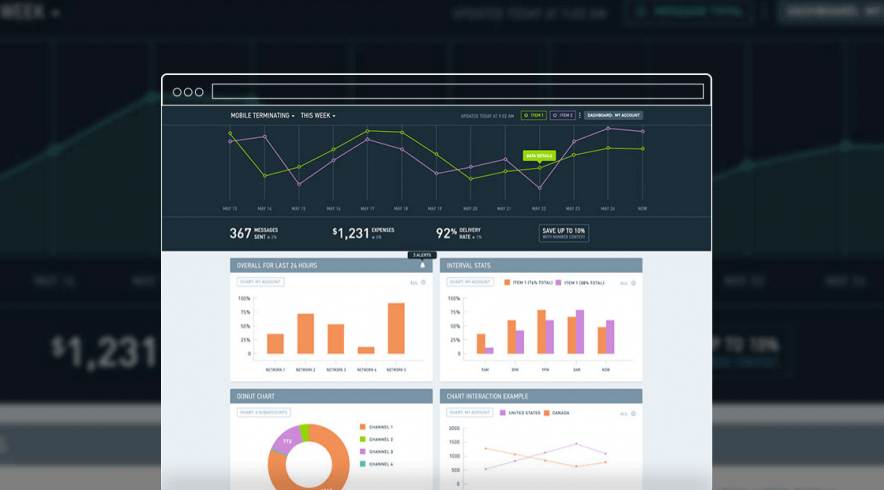This screenshot has height=490, width=884.
Task: Toggle Channel 1 in donut legend
Action: pos(376,427)
